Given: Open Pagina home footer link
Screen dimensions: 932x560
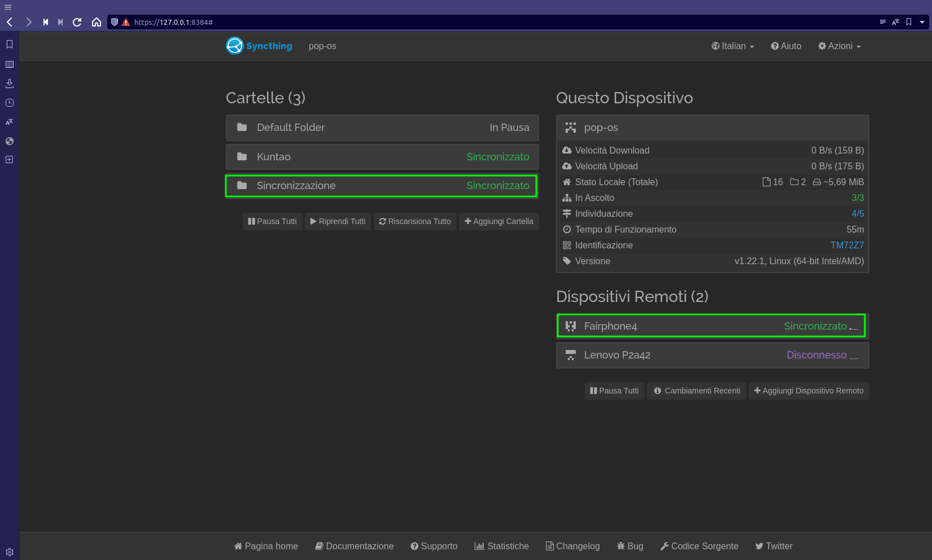Looking at the screenshot, I should (266, 546).
